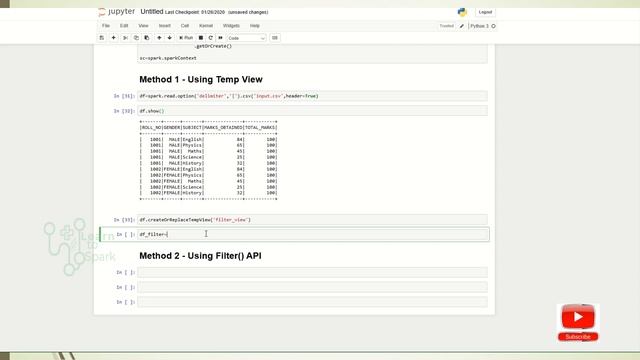Open the View menu
The image size is (640, 360).
pos(143,26)
